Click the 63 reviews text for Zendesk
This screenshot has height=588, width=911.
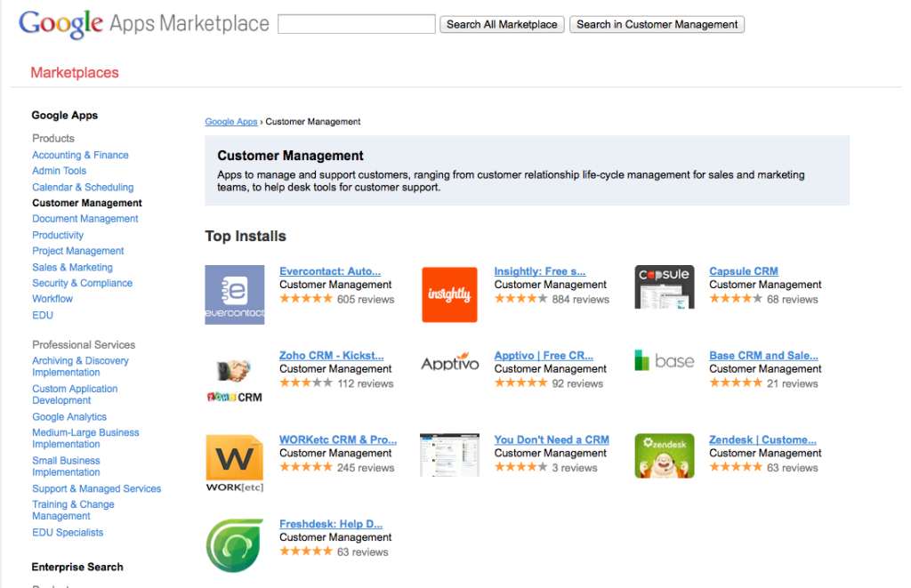pyautogui.click(x=793, y=468)
